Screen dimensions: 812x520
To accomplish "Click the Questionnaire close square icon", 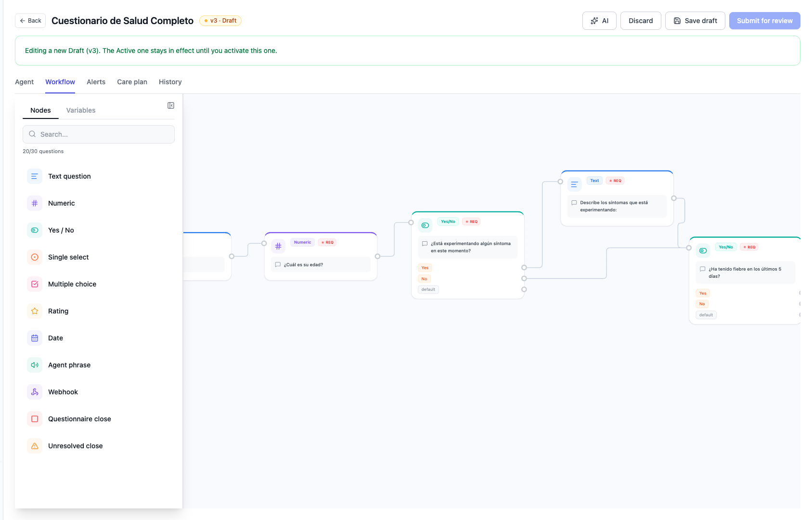I will (35, 419).
